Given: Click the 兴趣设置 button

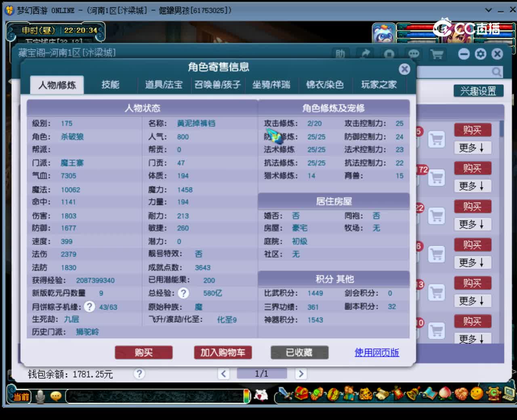Looking at the screenshot, I should [x=478, y=91].
